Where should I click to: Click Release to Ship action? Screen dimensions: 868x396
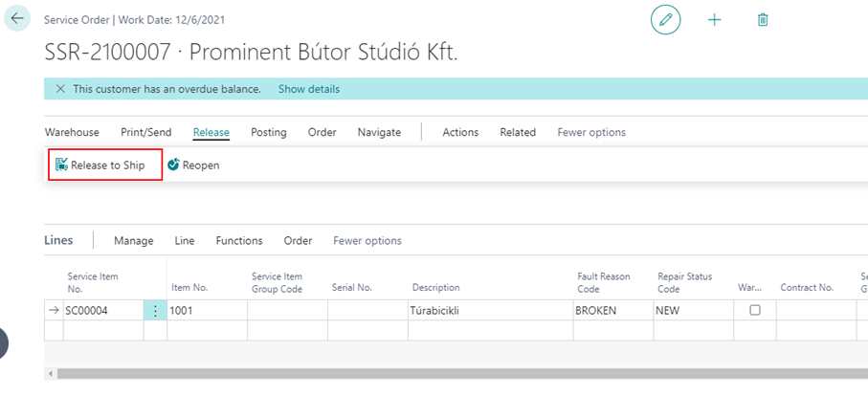[100, 165]
